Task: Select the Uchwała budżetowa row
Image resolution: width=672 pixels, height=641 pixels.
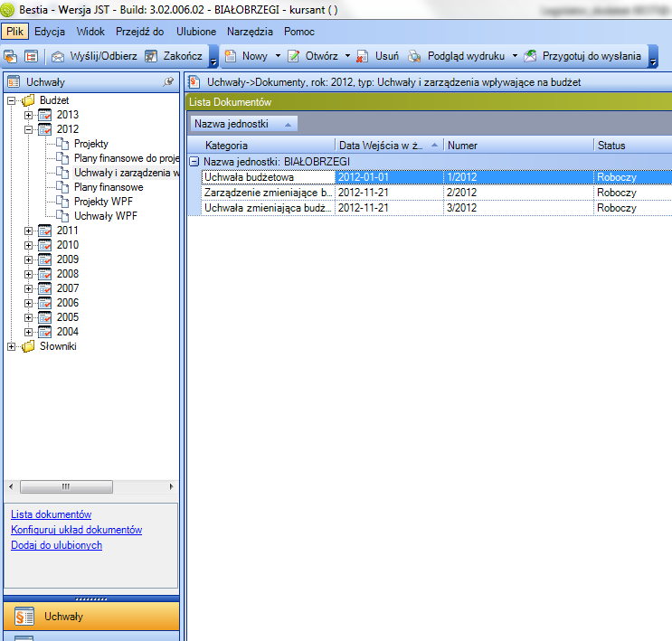Action: click(x=437, y=177)
